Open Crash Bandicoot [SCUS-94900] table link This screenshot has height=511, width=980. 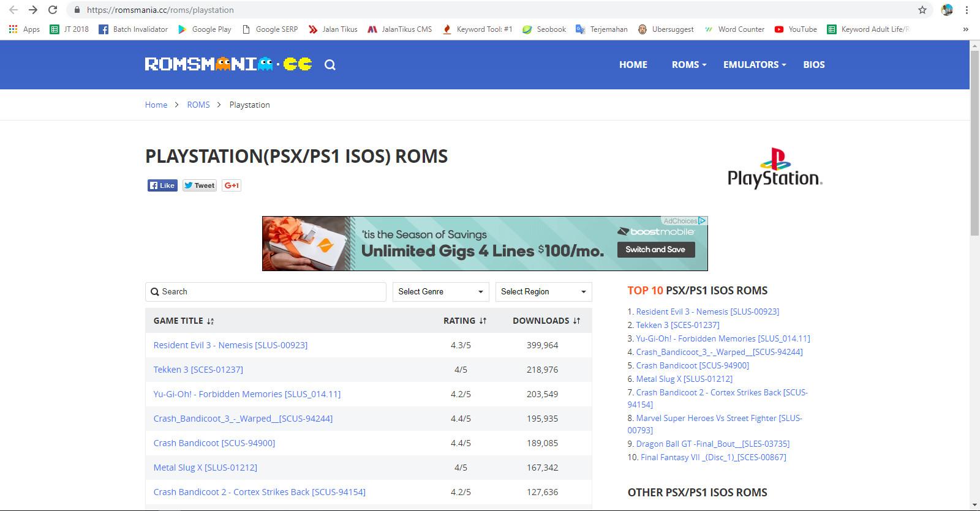click(214, 443)
